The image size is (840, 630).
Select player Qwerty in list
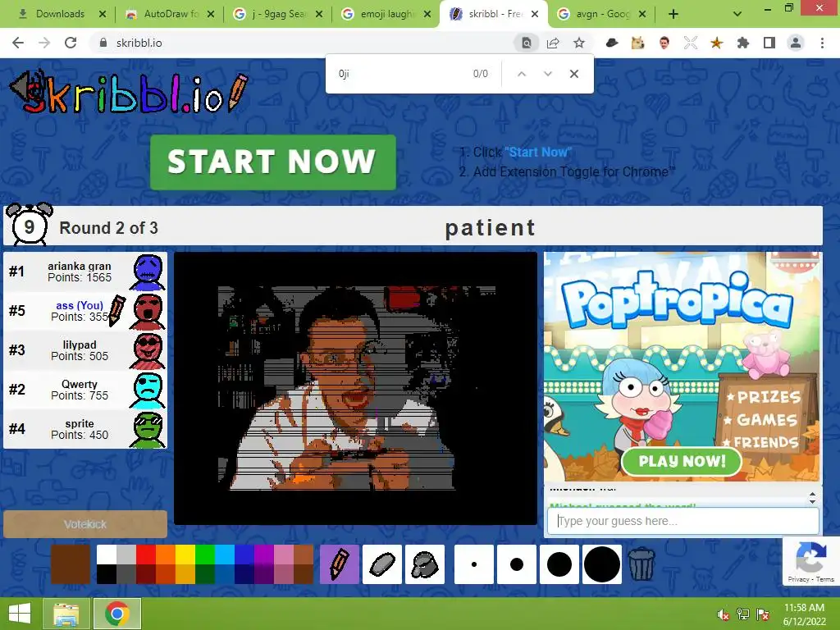coord(85,390)
